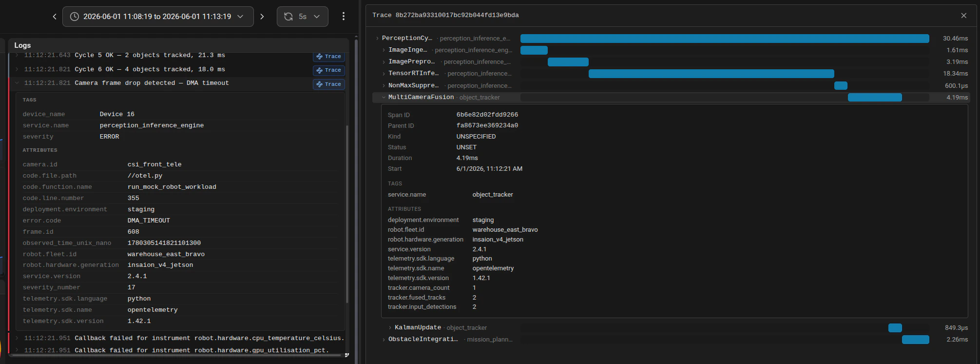Viewport: 980px width, 364px height.
Task: Click the Logs panel title
Action: pos(22,45)
